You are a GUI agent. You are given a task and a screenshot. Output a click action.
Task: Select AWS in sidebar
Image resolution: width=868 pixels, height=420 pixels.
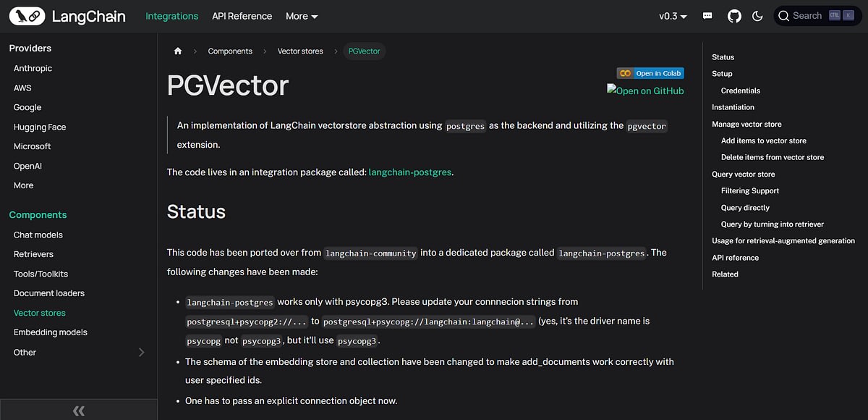(x=22, y=88)
